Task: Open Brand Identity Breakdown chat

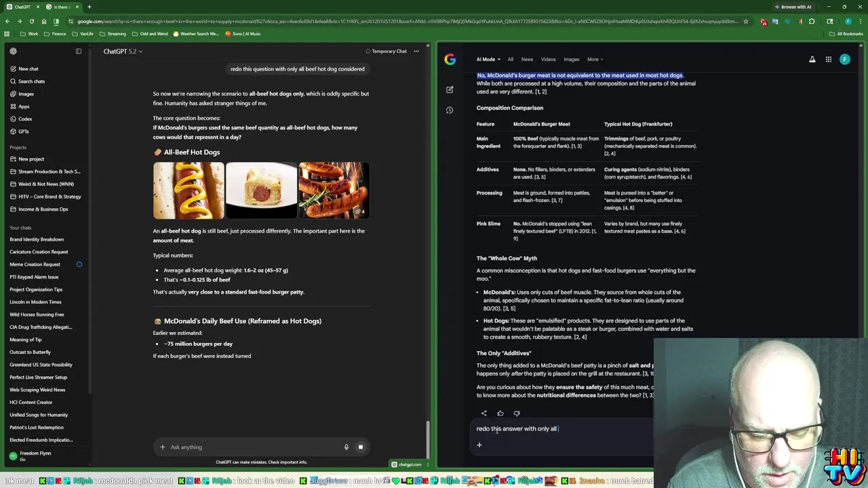Action: tap(37, 239)
